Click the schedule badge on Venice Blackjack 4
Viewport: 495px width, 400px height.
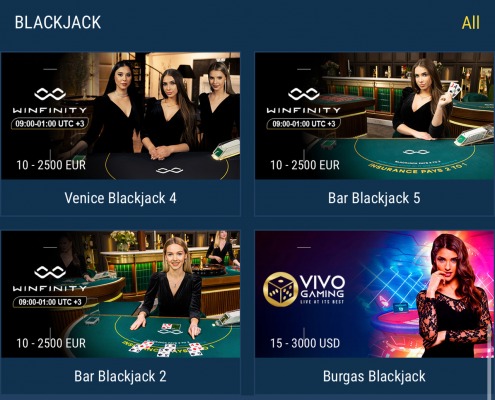point(50,124)
